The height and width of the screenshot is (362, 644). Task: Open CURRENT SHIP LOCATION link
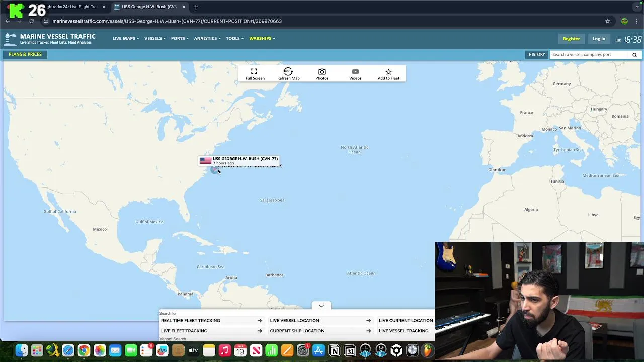pos(320,331)
